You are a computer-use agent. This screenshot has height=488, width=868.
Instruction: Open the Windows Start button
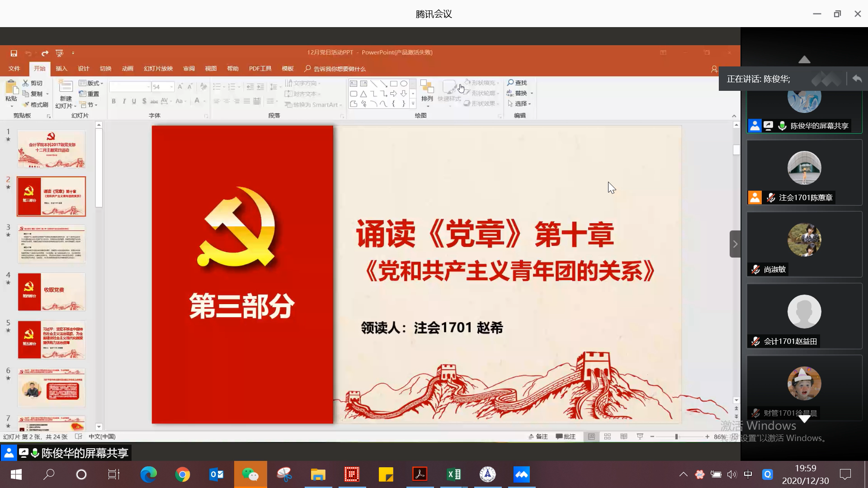click(16, 474)
